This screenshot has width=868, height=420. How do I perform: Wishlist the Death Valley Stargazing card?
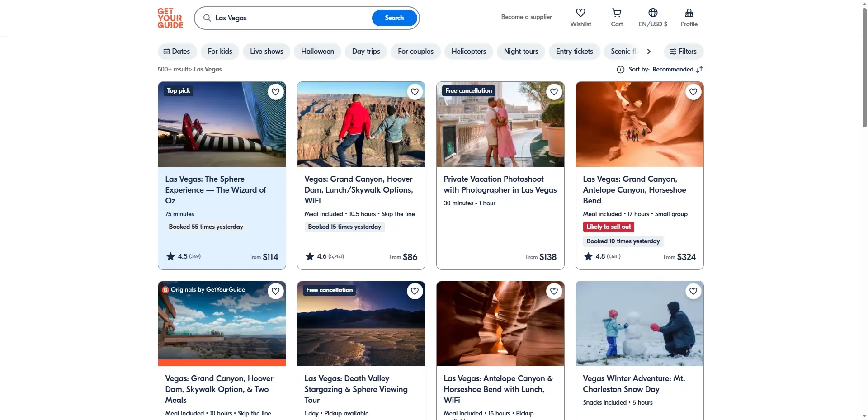coord(415,291)
